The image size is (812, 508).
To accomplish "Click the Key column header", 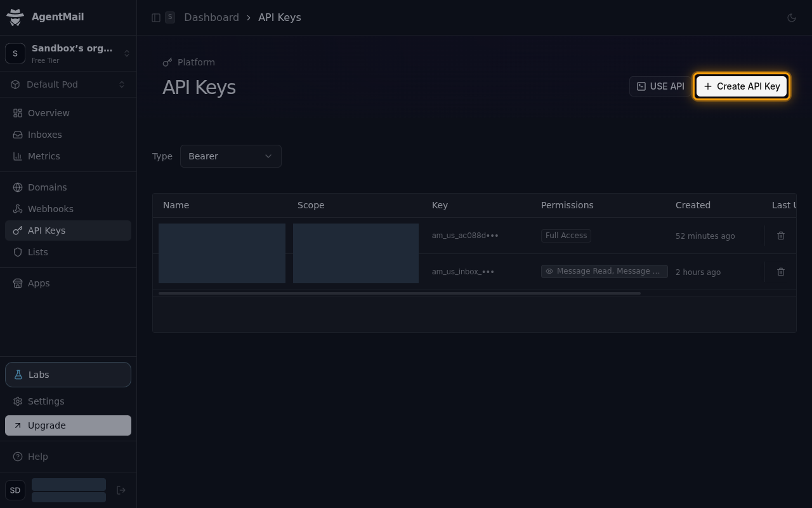I will [x=440, y=205].
